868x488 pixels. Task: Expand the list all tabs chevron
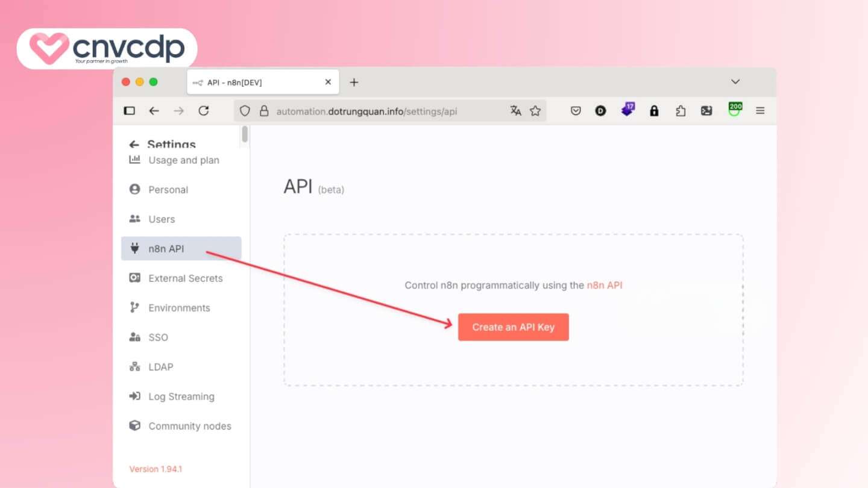[x=735, y=82]
